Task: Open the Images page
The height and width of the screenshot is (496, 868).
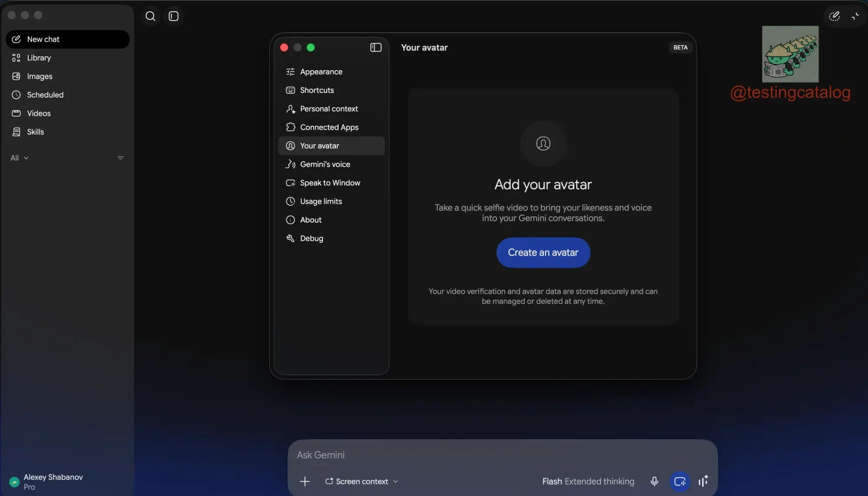Action: coord(68,76)
